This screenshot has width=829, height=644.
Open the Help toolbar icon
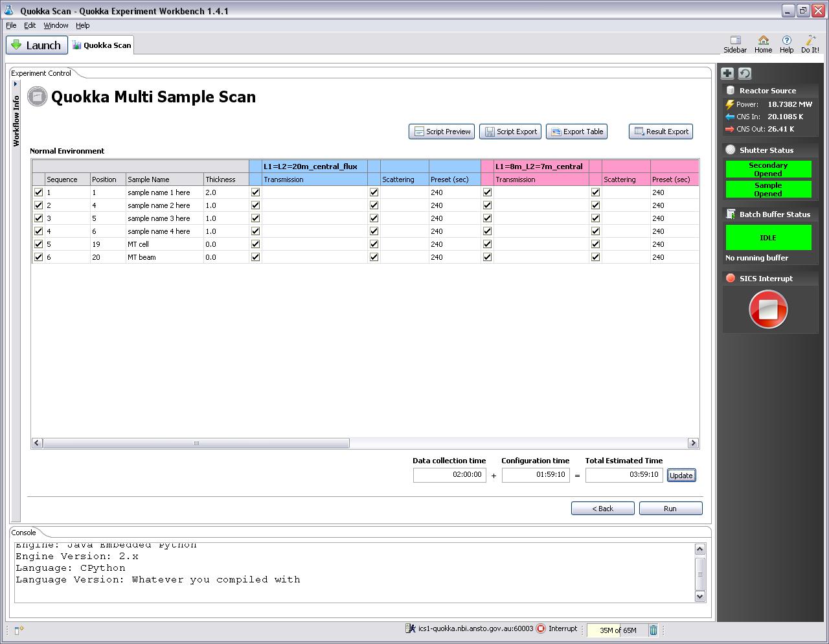tap(786, 44)
